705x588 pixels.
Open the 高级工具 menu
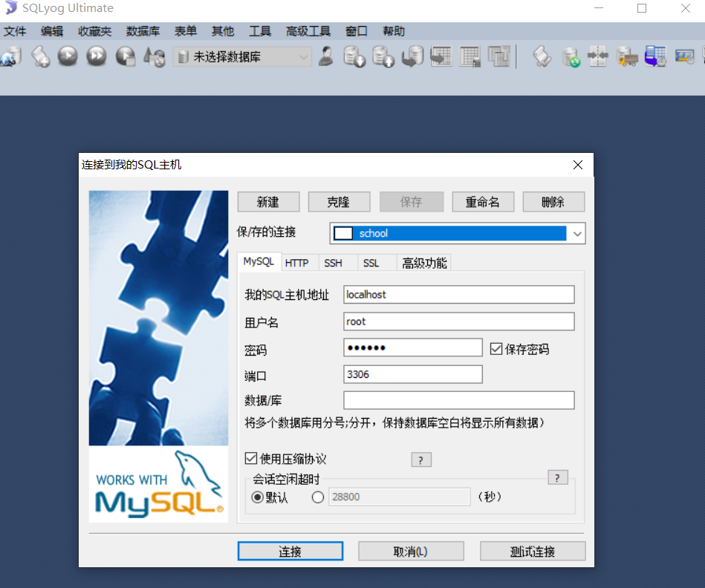point(308,31)
